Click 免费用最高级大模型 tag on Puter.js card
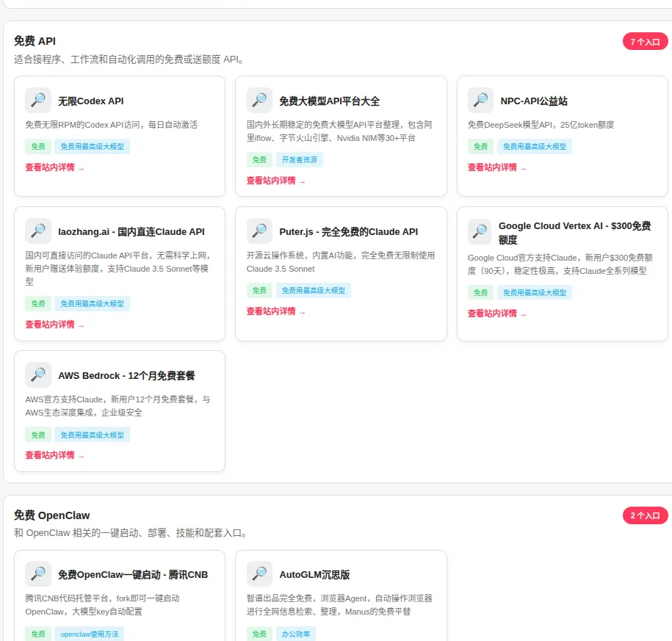 click(314, 291)
